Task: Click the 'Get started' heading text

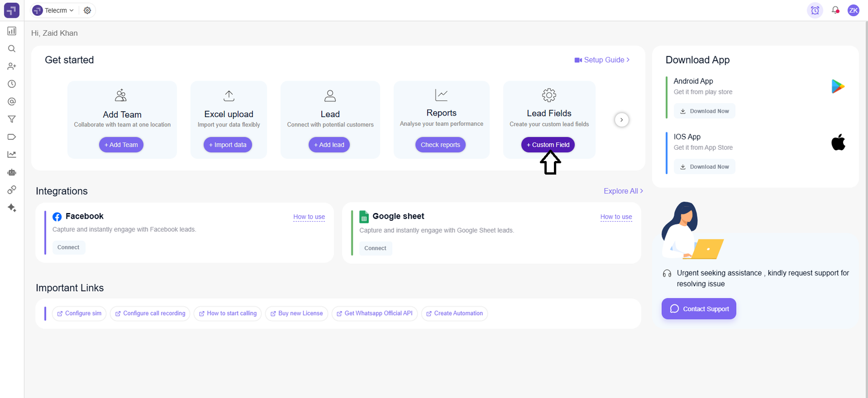Action: click(69, 60)
